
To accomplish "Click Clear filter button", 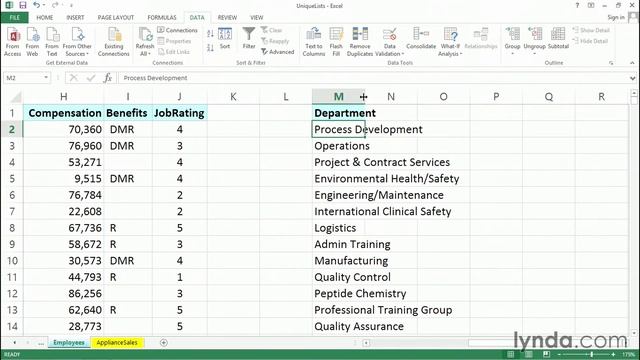I will click(272, 30).
